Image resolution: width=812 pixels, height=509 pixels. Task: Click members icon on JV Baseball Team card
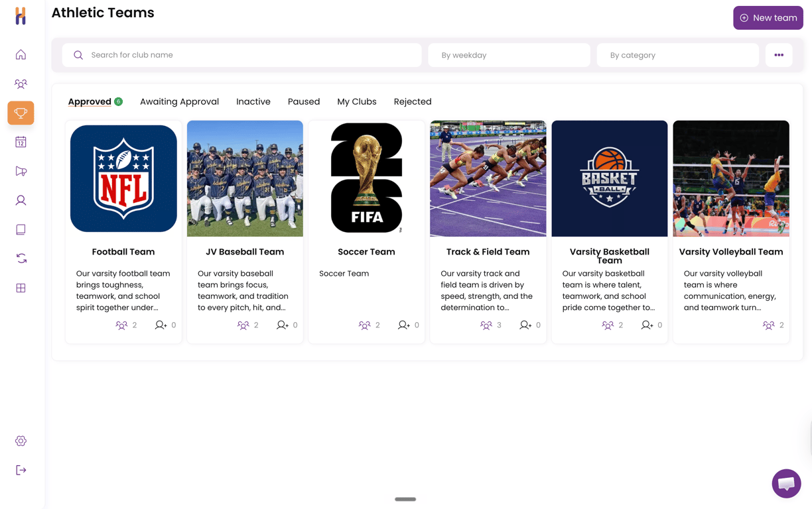pyautogui.click(x=243, y=325)
